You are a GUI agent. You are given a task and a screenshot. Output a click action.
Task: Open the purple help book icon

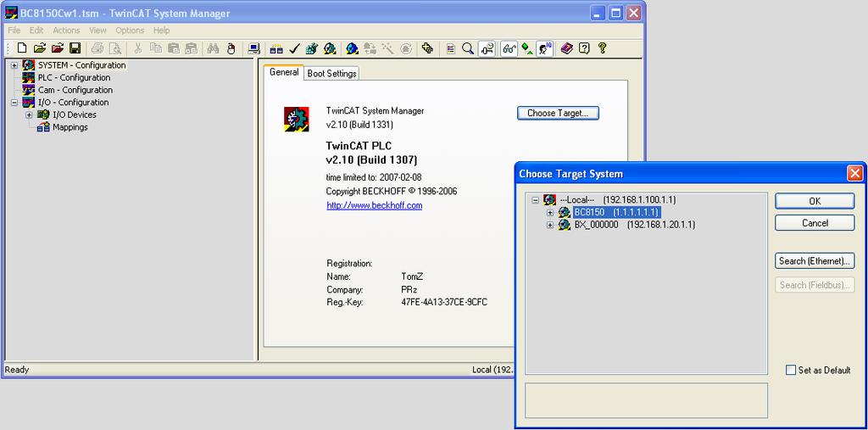pos(566,48)
